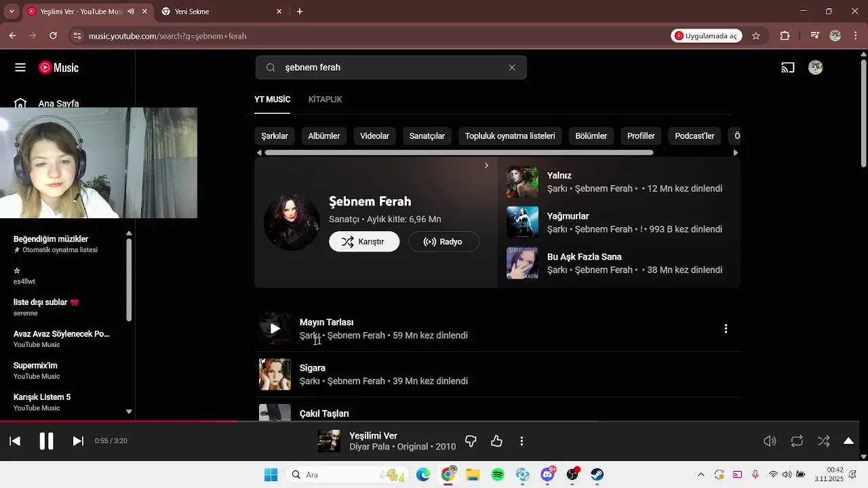Reload the page in browser
This screenshot has height=488, width=868.
[x=53, y=36]
